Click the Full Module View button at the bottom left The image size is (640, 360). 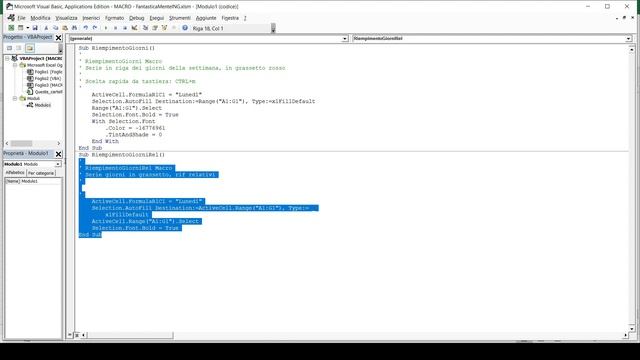pos(77,335)
